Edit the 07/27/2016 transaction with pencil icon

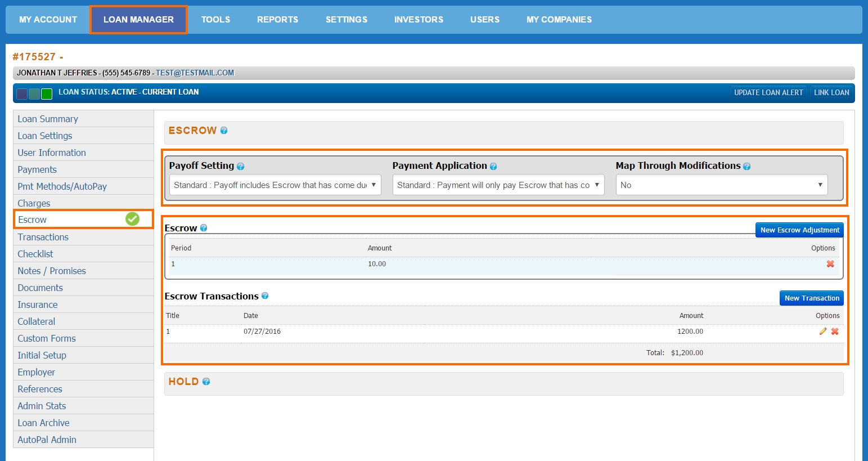[x=823, y=332]
